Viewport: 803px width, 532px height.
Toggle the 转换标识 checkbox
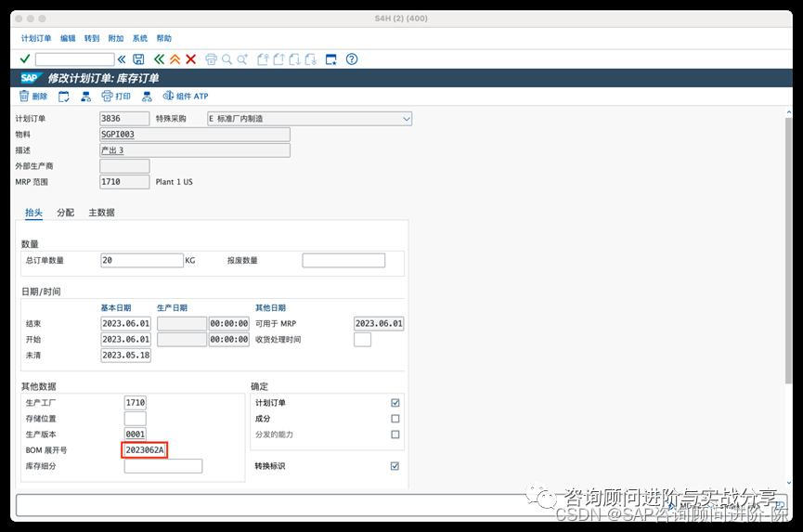(x=395, y=466)
